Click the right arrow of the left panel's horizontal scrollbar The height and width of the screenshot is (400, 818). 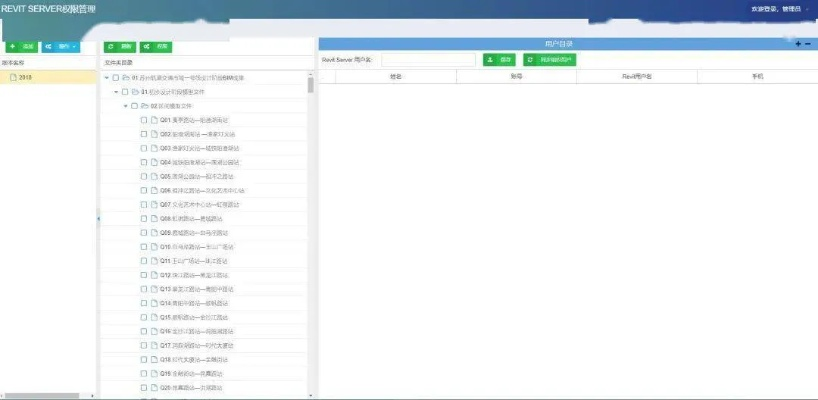click(93, 396)
